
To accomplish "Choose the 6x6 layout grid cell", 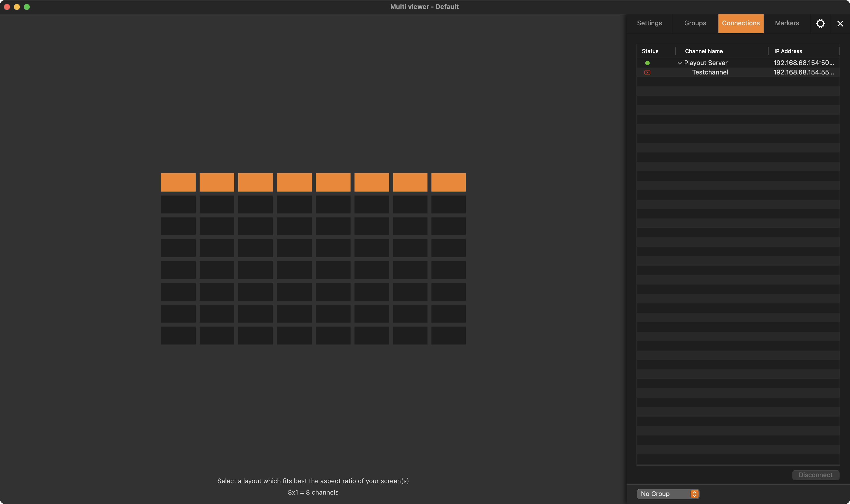I will point(372,292).
